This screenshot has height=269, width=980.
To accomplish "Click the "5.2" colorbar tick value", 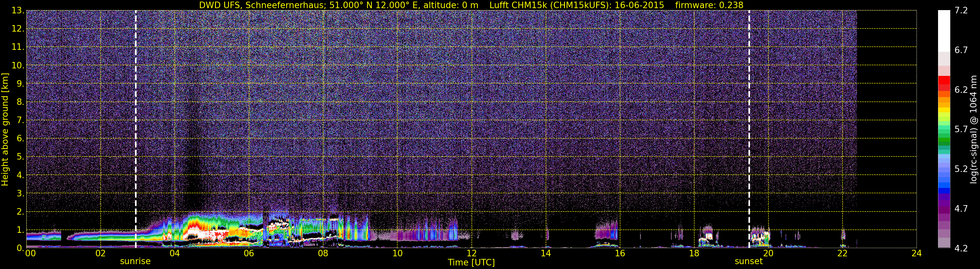I will tap(961, 169).
